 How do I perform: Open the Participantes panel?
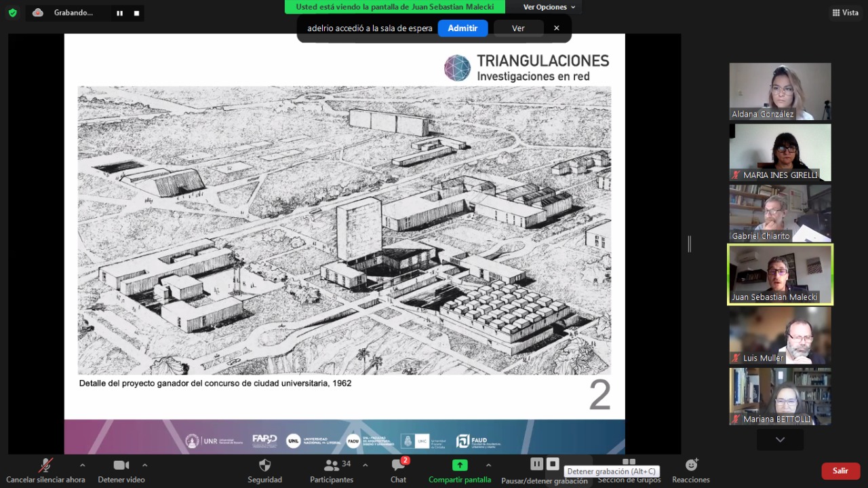[x=332, y=466]
